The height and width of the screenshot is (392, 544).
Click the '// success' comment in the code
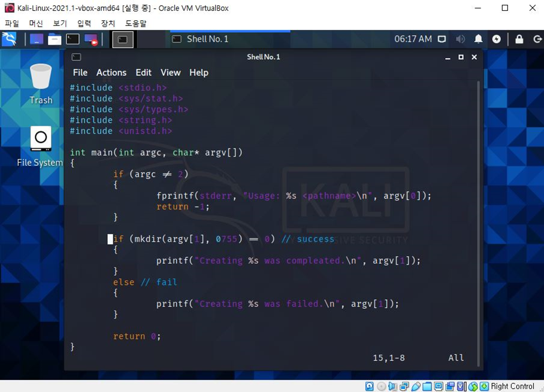pyautogui.click(x=308, y=239)
